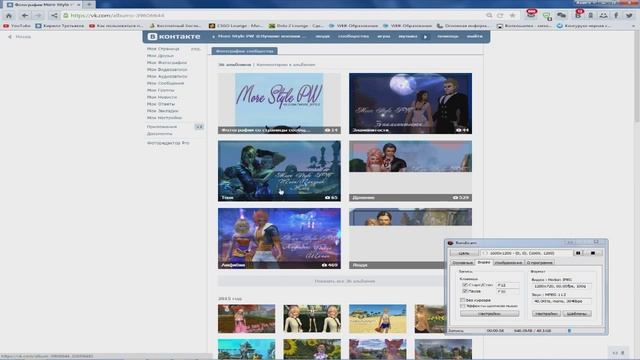This screenshot has width=640, height=360.
Task: Open Фоторедактор Pro in the left sidebar
Action: point(168,143)
